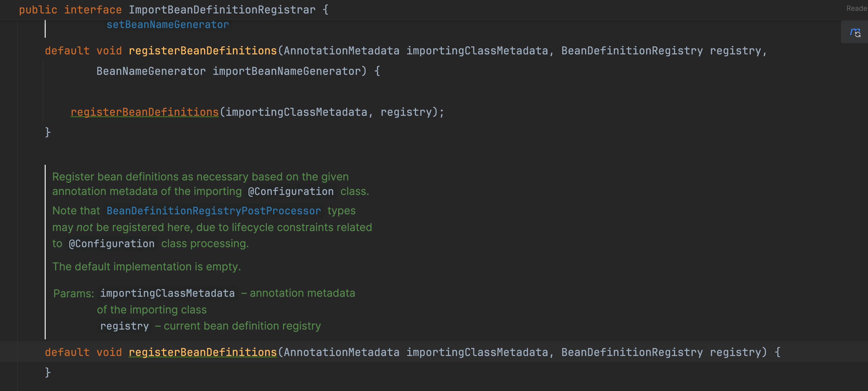Click the 'interface' keyword in sticky header
The height and width of the screenshot is (391, 868).
click(93, 10)
